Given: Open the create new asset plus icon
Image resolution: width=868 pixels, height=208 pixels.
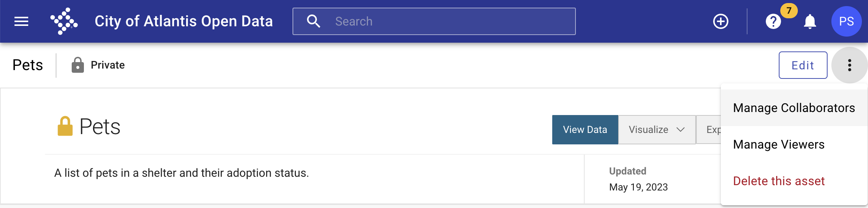Looking at the screenshot, I should [721, 21].
